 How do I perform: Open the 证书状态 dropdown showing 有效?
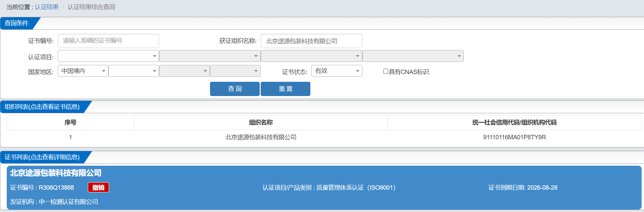tap(337, 71)
